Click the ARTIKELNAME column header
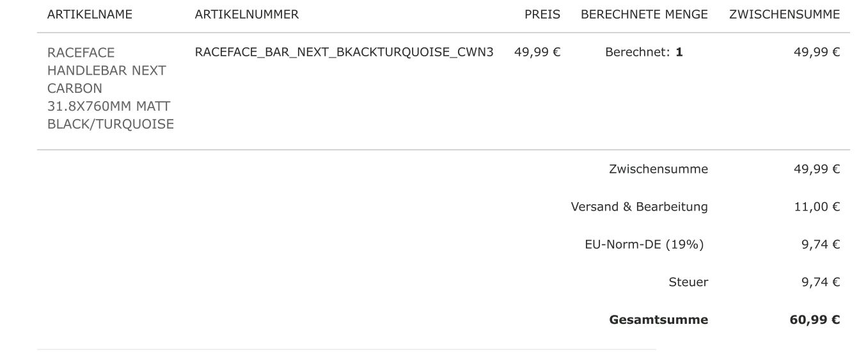 [x=90, y=14]
